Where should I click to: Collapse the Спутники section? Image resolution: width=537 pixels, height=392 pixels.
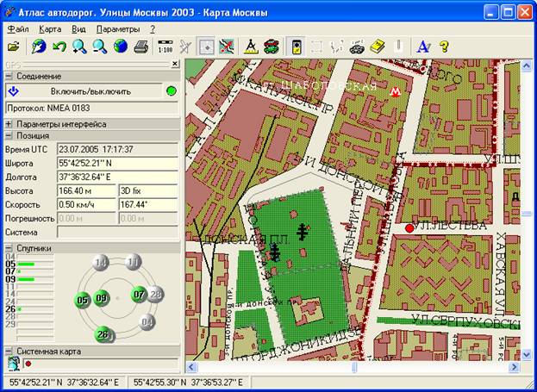pos(9,247)
